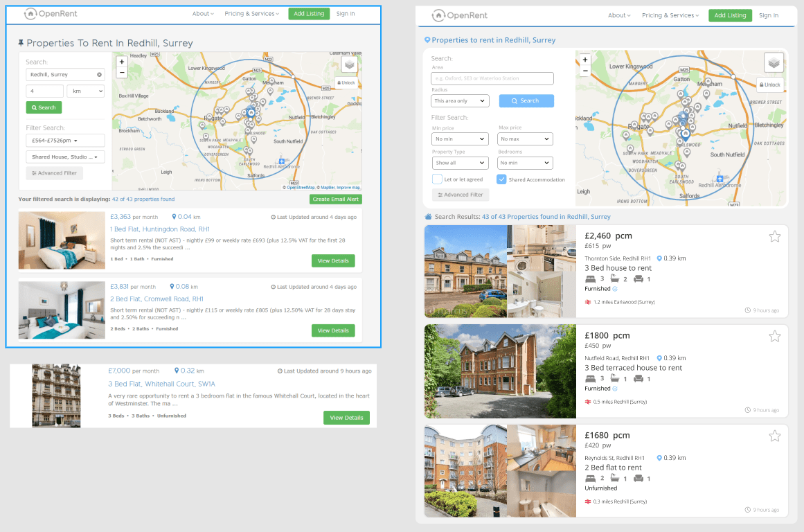Toggle the Let or let agreed checkbox

(x=437, y=179)
